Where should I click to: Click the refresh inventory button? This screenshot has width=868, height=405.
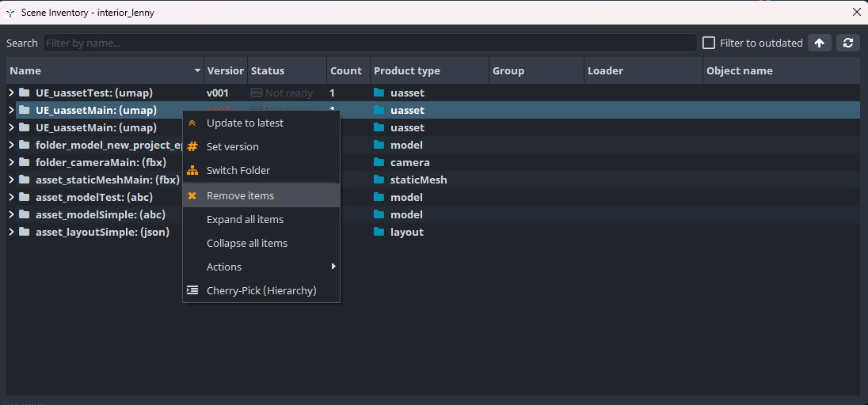[x=848, y=43]
